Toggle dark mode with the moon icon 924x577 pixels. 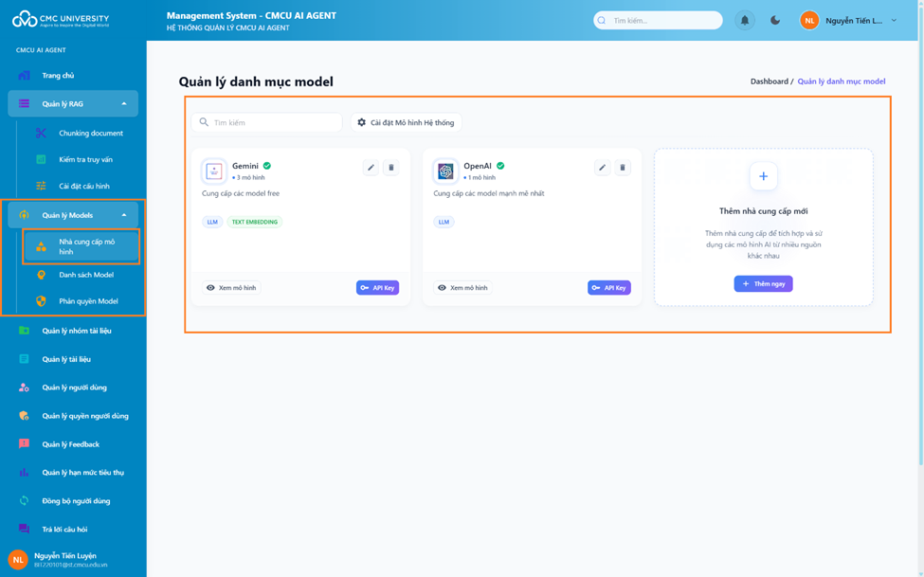pos(775,20)
